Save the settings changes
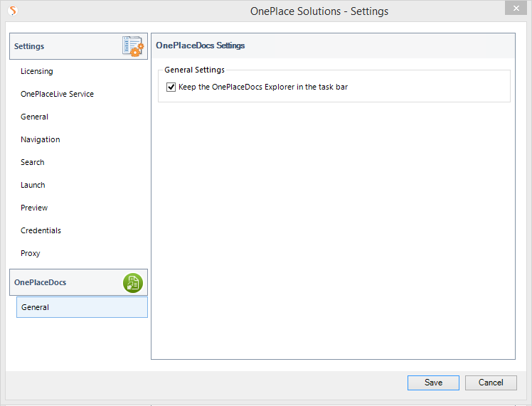This screenshot has height=406, width=532. pyautogui.click(x=433, y=383)
